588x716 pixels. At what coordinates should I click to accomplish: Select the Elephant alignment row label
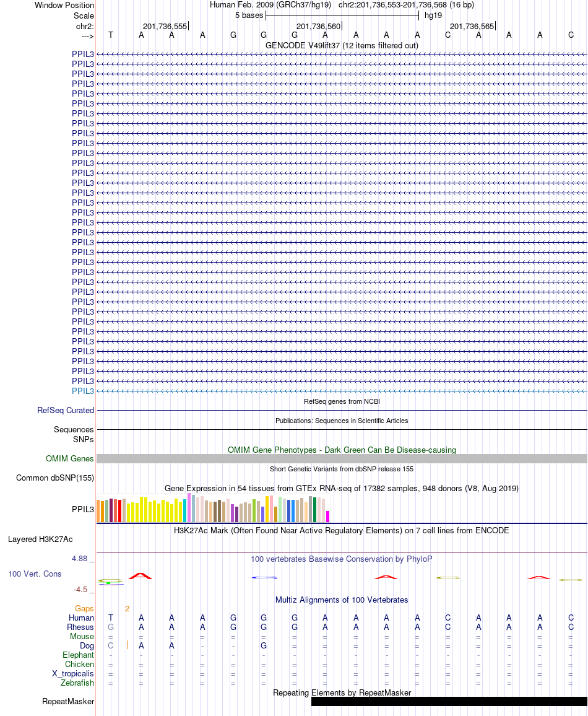coord(79,655)
